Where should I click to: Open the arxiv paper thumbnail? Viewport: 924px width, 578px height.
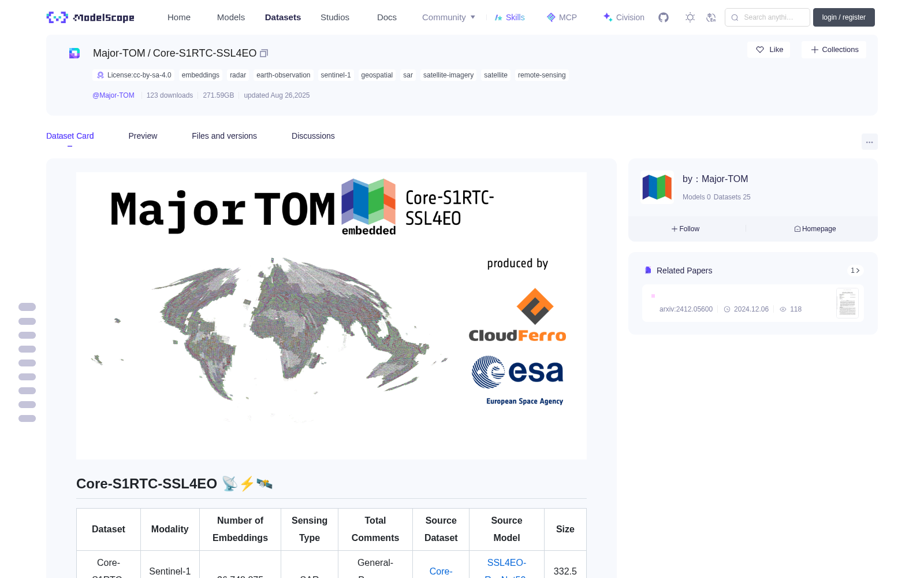(847, 303)
